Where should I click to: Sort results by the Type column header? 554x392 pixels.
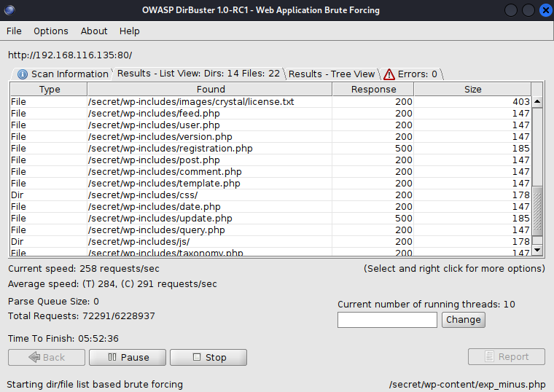pos(49,90)
